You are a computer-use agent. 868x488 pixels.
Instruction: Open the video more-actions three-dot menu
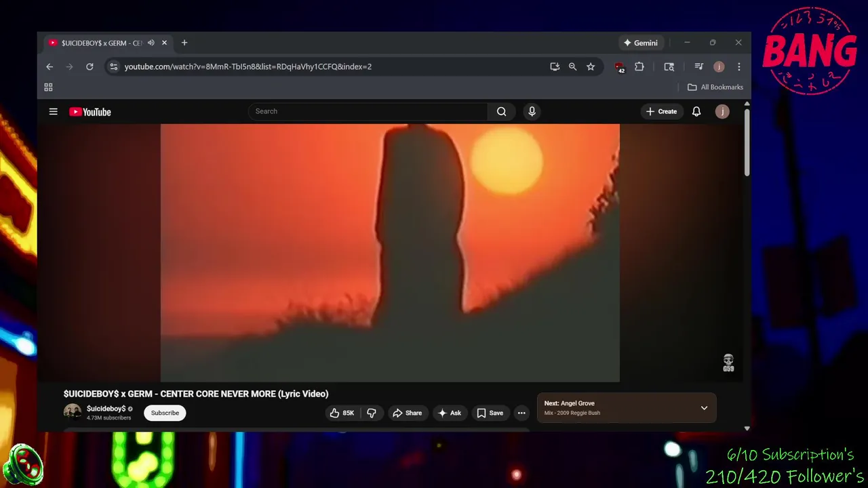tap(521, 413)
